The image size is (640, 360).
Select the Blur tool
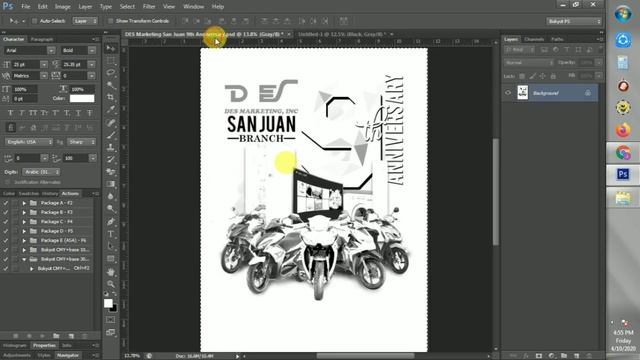point(111,196)
